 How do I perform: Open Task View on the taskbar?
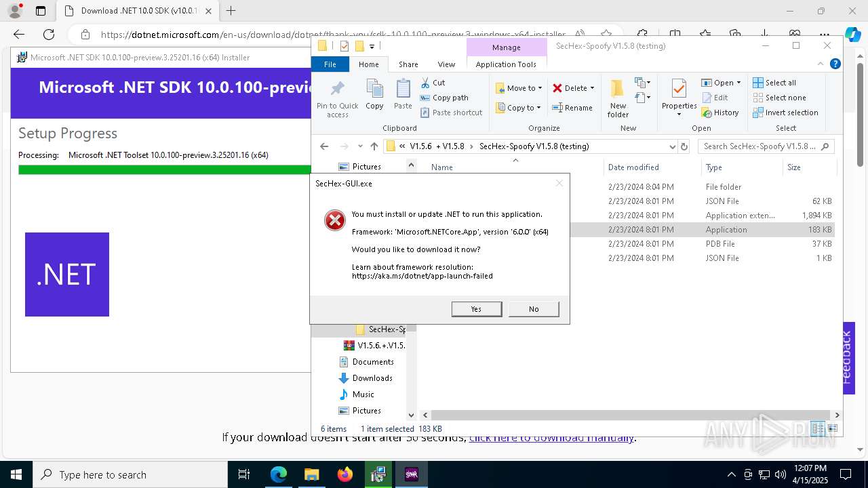245,474
